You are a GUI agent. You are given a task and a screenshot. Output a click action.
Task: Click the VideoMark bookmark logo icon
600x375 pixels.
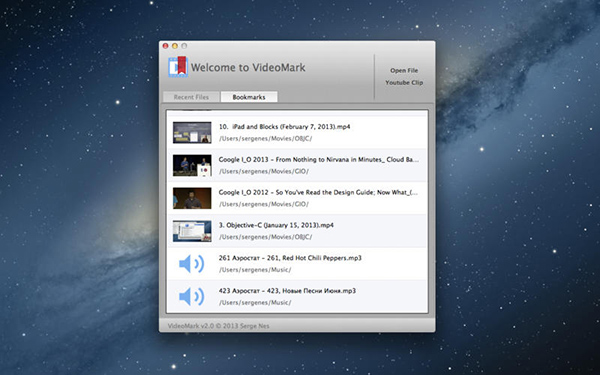coord(178,67)
